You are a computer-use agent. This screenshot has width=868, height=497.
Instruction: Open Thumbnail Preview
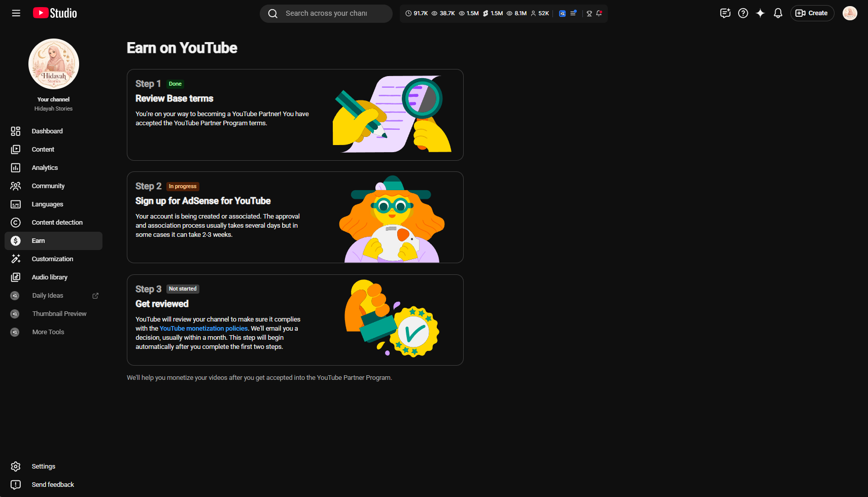(53, 314)
